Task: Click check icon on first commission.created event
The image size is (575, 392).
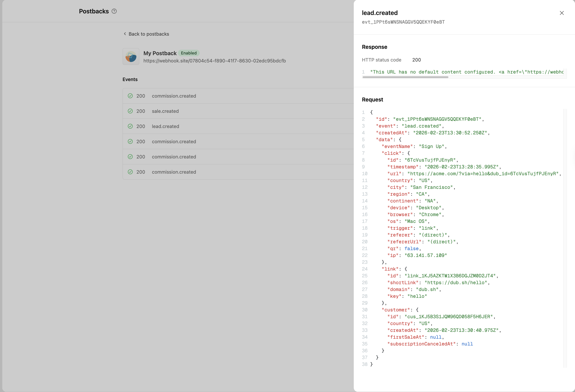Action: click(x=130, y=96)
